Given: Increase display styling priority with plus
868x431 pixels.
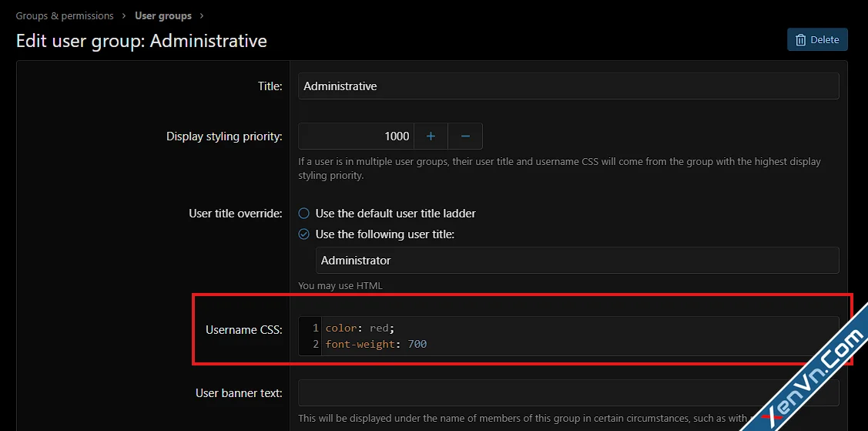Looking at the screenshot, I should 431,136.
